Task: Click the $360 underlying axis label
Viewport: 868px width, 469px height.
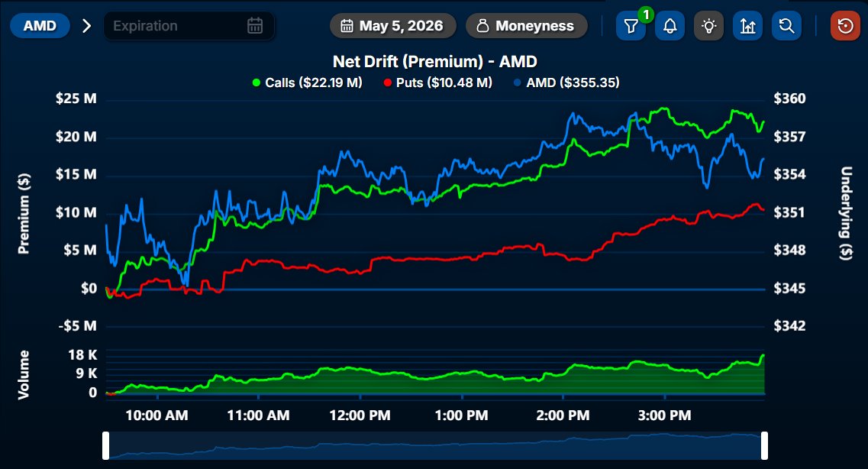Action: click(789, 99)
